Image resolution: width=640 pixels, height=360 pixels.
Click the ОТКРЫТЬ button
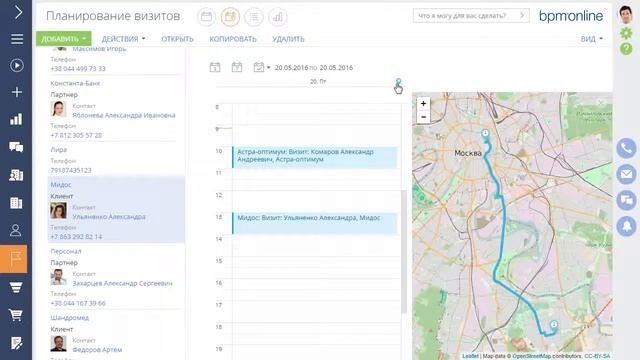point(177,39)
